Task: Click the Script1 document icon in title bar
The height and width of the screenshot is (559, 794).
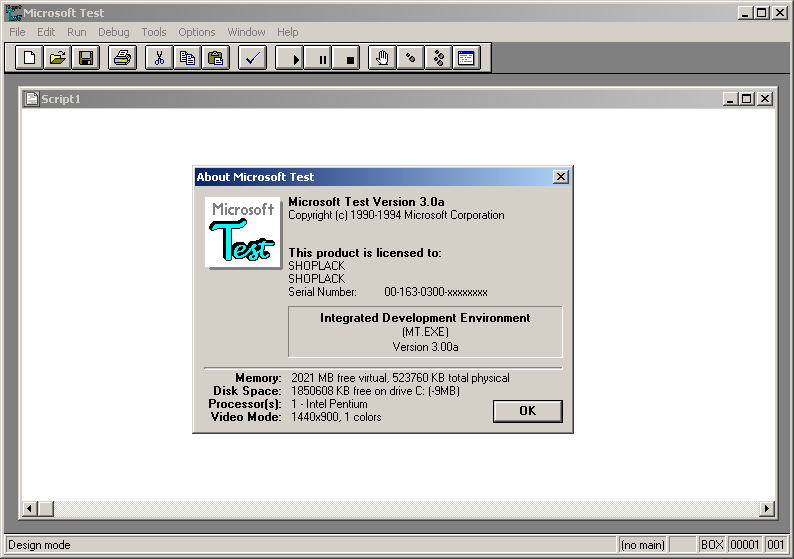Action: coord(32,99)
